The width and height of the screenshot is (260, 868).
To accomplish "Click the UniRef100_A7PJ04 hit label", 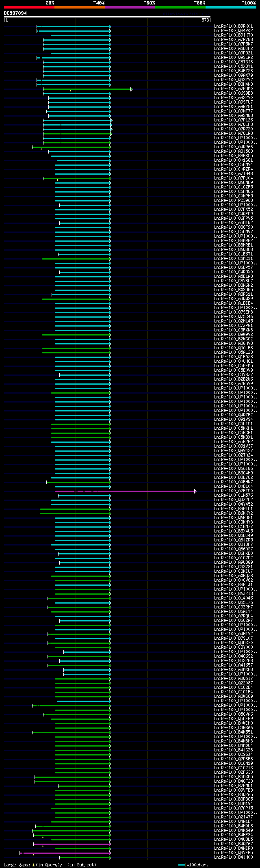I will (233, 178).
